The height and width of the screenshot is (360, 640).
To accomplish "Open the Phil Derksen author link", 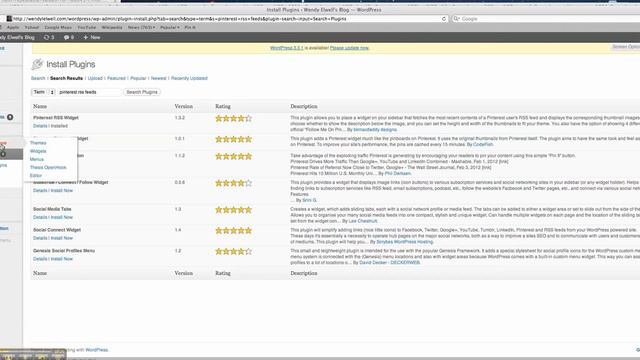I will click(398, 173).
